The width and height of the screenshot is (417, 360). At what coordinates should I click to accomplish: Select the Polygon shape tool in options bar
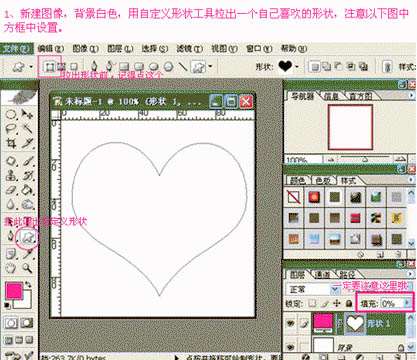pyautogui.click(x=168, y=67)
